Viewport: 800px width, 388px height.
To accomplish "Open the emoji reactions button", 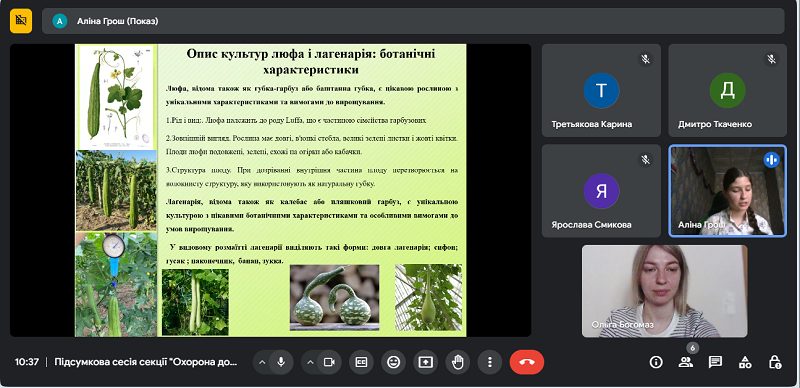I will coord(393,362).
